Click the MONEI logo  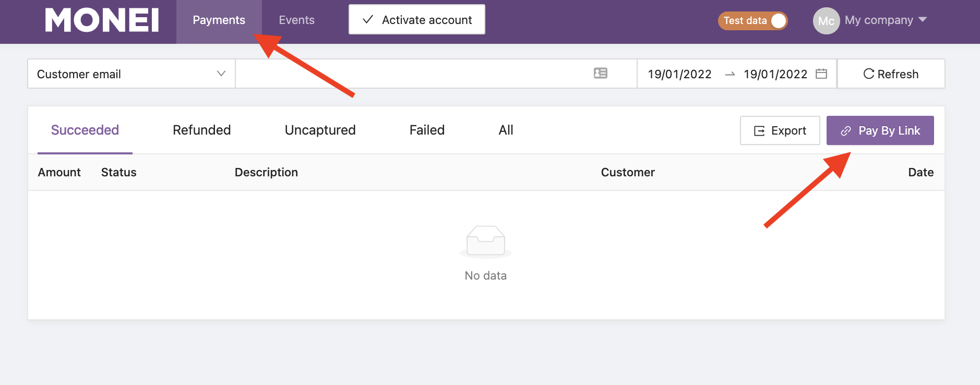[x=102, y=20]
